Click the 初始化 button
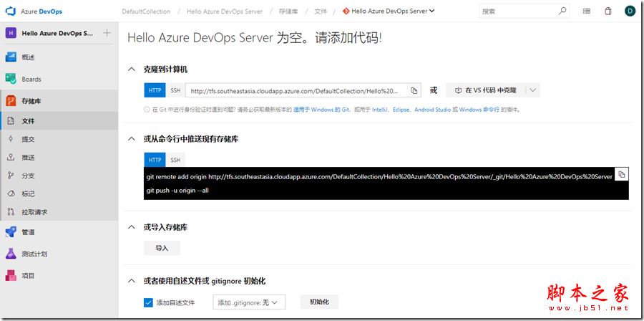The width and height of the screenshot is (644, 321). pos(320,302)
